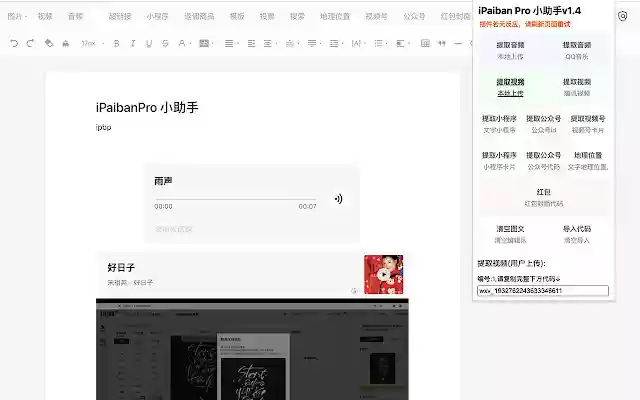
Task: Click 清空图文 button in helper panel
Action: 510,234
